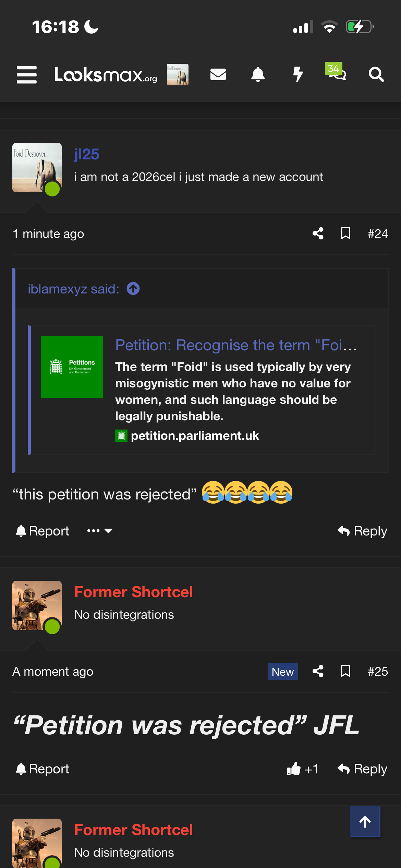Open the search magnifier icon
Screen dimensions: 401x868
coord(376,74)
